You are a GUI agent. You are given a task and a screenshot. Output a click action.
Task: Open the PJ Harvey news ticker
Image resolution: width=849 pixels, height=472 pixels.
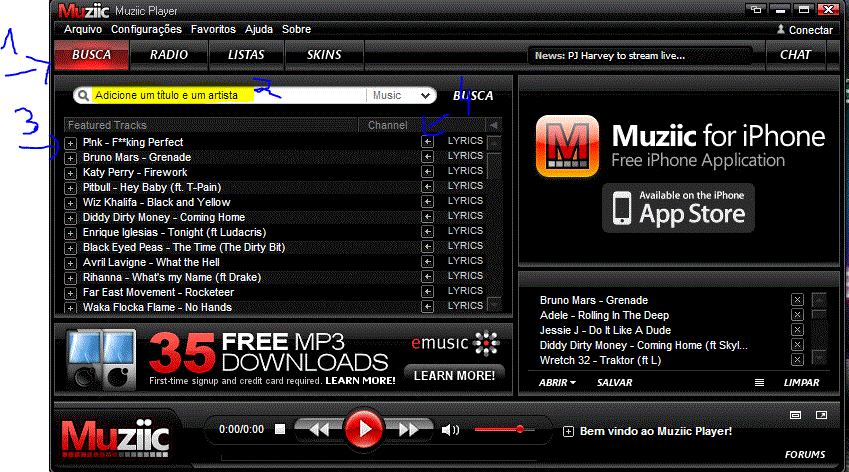point(639,56)
